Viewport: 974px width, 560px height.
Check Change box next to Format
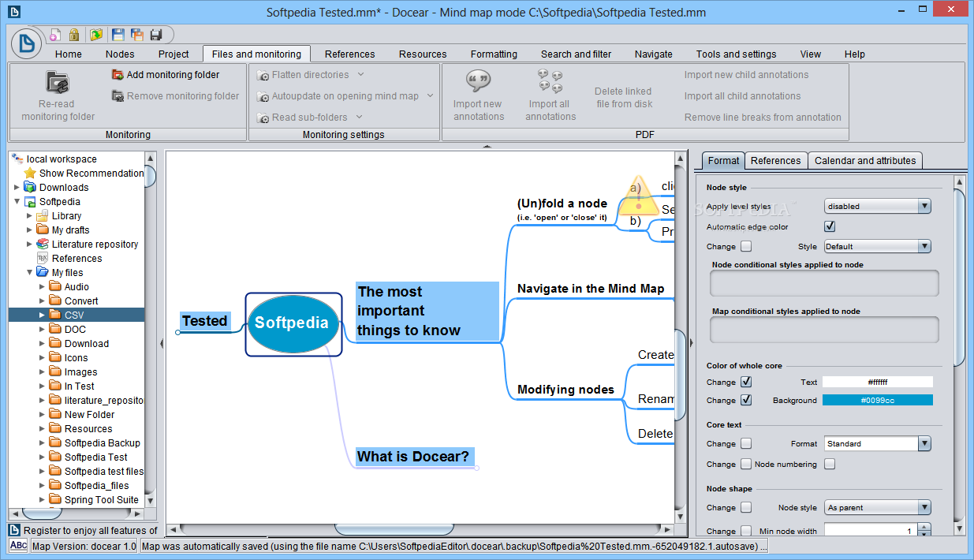pos(746,443)
